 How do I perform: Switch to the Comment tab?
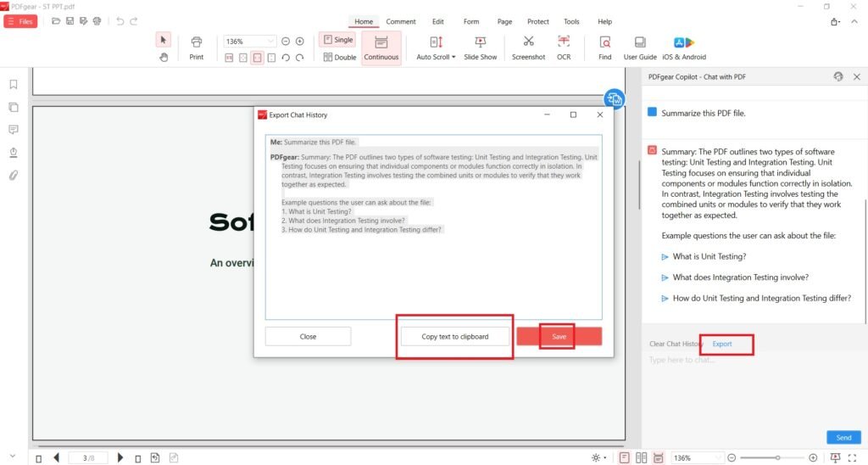click(401, 21)
